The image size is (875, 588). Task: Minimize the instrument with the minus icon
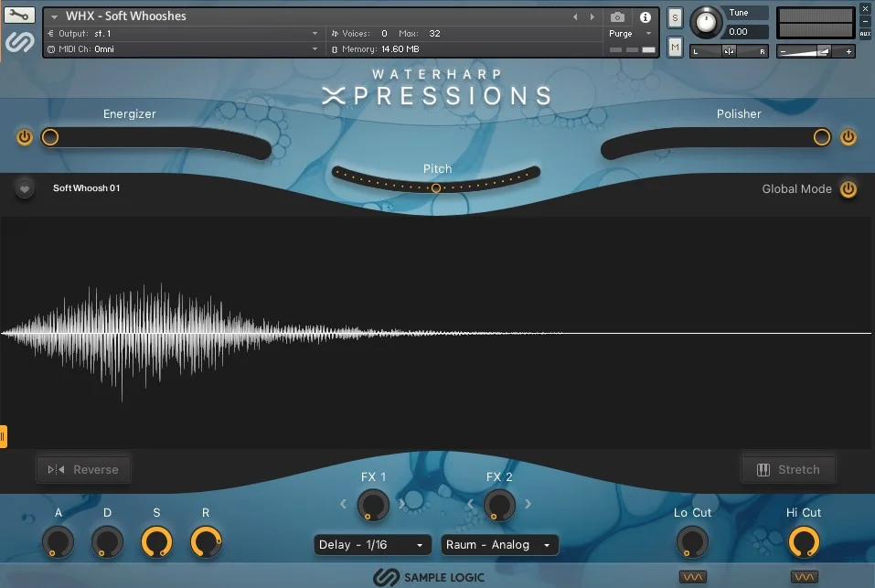[865, 21]
